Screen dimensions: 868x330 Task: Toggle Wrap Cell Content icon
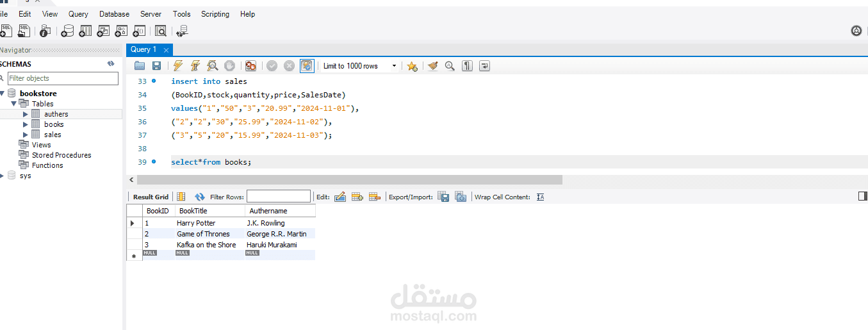[540, 197]
